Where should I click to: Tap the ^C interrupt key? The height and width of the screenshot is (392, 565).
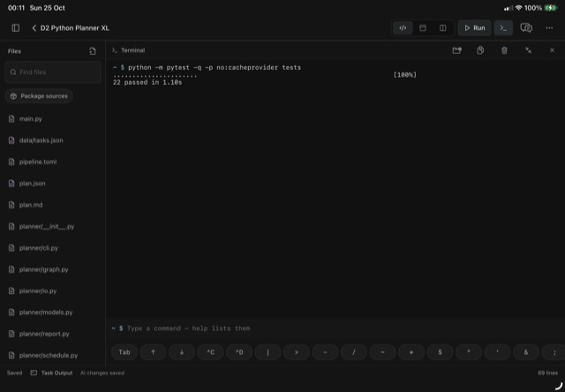(x=210, y=352)
